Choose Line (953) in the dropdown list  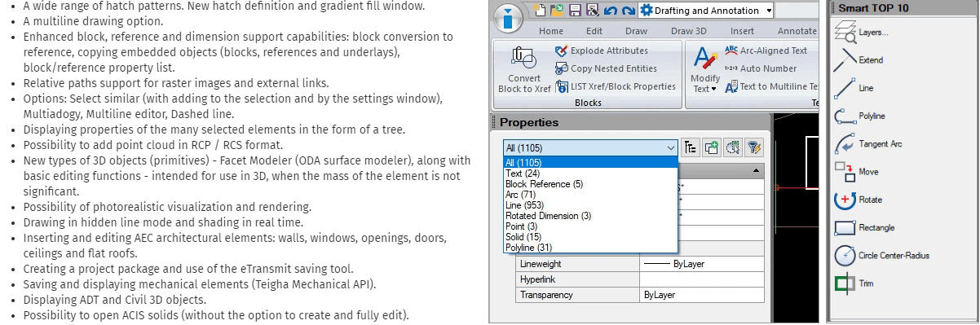tap(590, 205)
